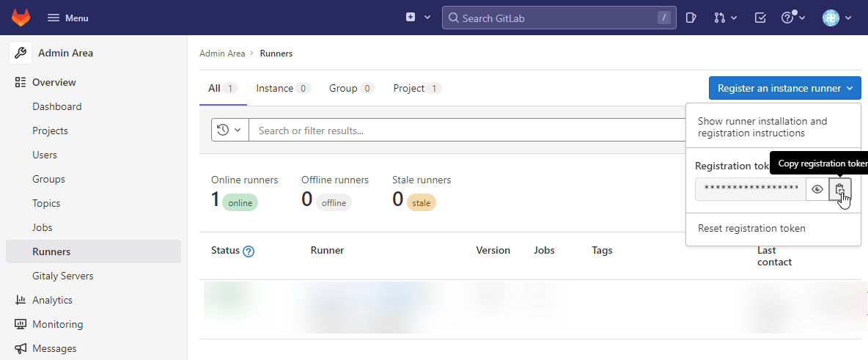Image resolution: width=868 pixels, height=360 pixels.
Task: Expand the merge requests dropdown chevron
Action: pyautogui.click(x=734, y=18)
